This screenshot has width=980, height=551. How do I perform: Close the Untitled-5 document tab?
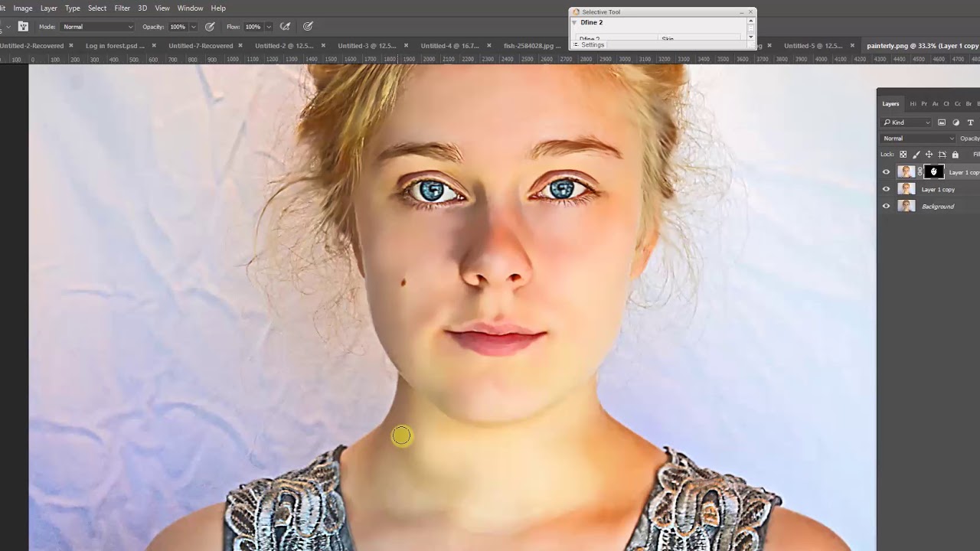coord(852,46)
